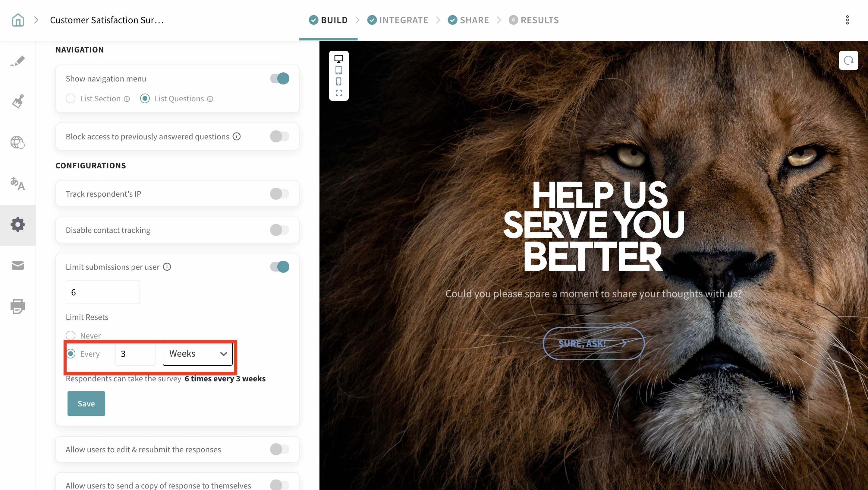Open the printer sidebar icon
This screenshot has height=490, width=868.
pyautogui.click(x=17, y=306)
